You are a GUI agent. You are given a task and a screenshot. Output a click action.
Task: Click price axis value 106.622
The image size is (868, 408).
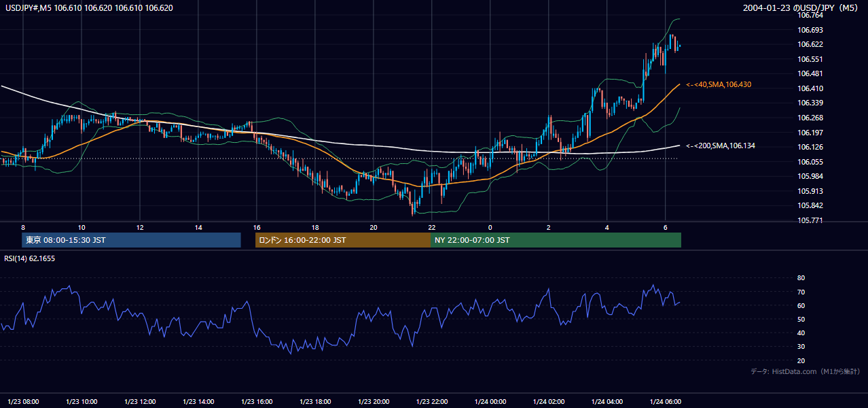[810, 44]
